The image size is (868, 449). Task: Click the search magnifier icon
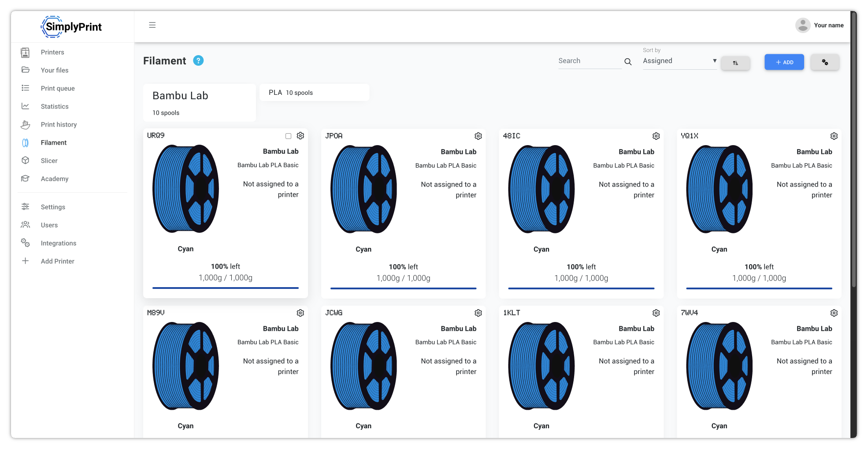(x=628, y=62)
